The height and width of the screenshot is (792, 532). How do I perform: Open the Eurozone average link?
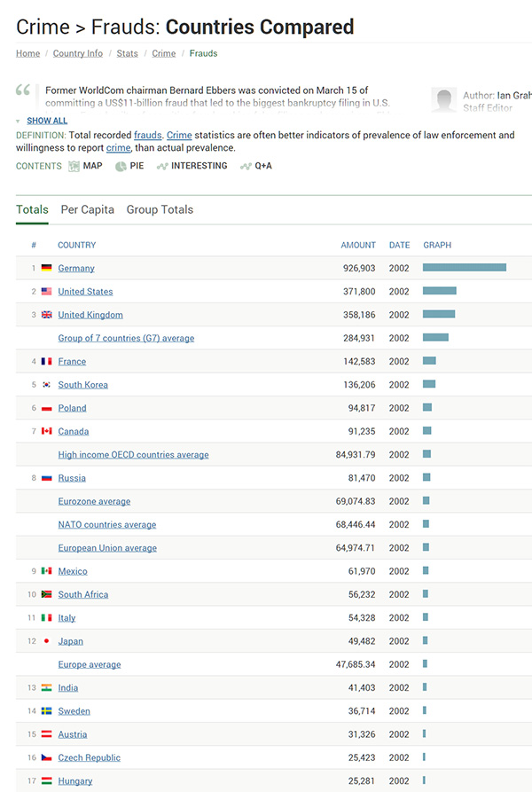[x=94, y=501]
